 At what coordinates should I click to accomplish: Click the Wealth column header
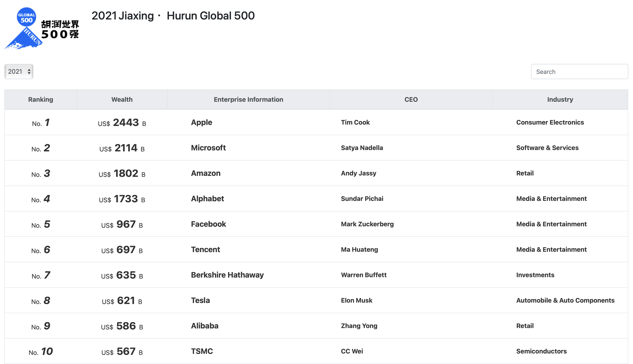122,100
